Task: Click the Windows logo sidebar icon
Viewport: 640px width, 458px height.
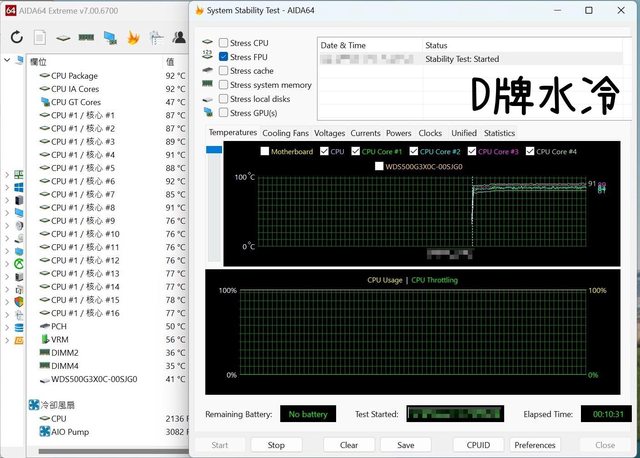Action: [19, 187]
